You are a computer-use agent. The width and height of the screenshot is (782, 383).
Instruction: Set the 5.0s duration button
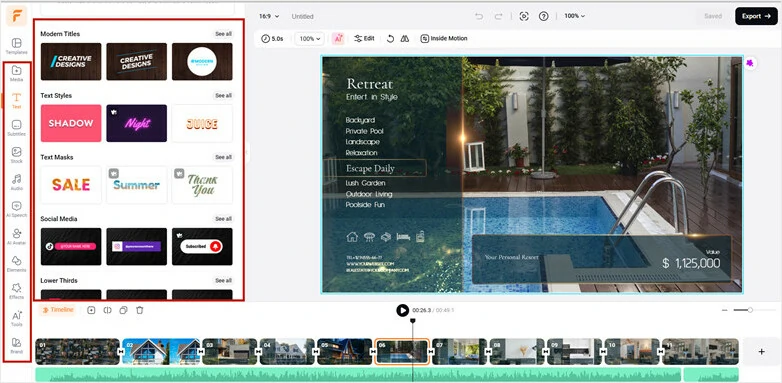[x=273, y=38]
